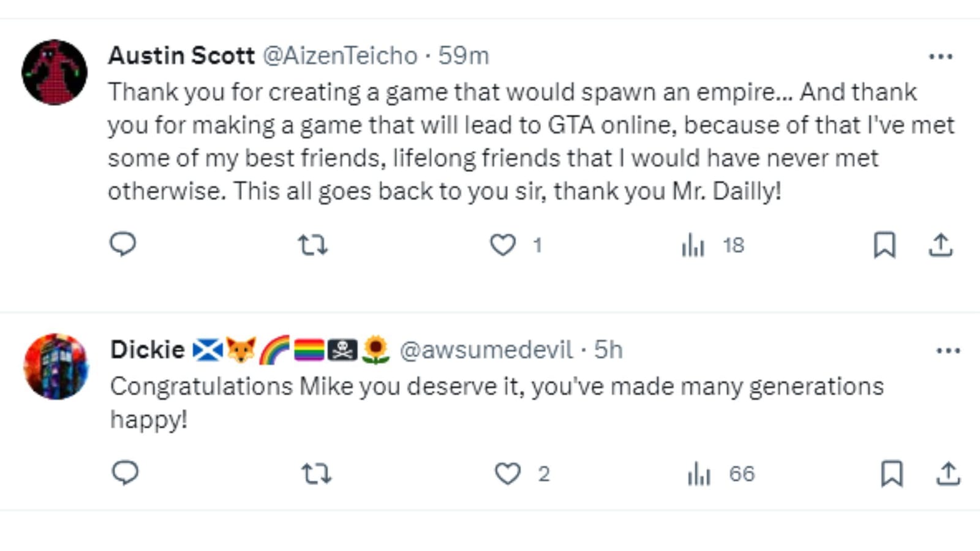The width and height of the screenshot is (980, 551).
Task: Share Austin Scott's tweet
Action: (x=941, y=246)
